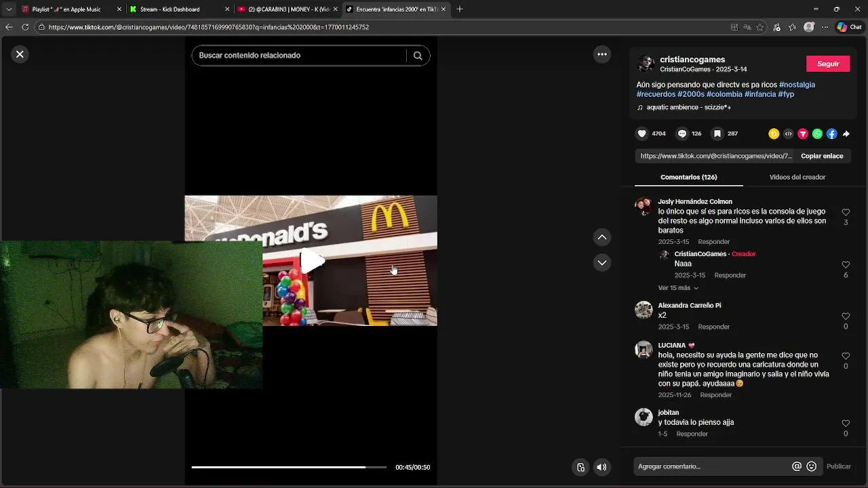Image resolution: width=868 pixels, height=488 pixels.
Task: Share to Facebook icon
Action: 831,134
